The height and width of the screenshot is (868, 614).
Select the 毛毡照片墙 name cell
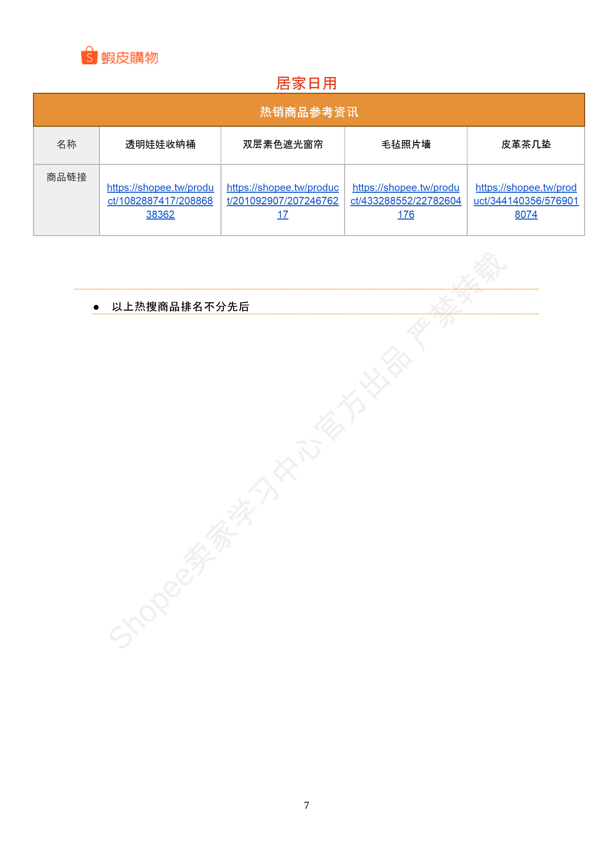tap(406, 145)
